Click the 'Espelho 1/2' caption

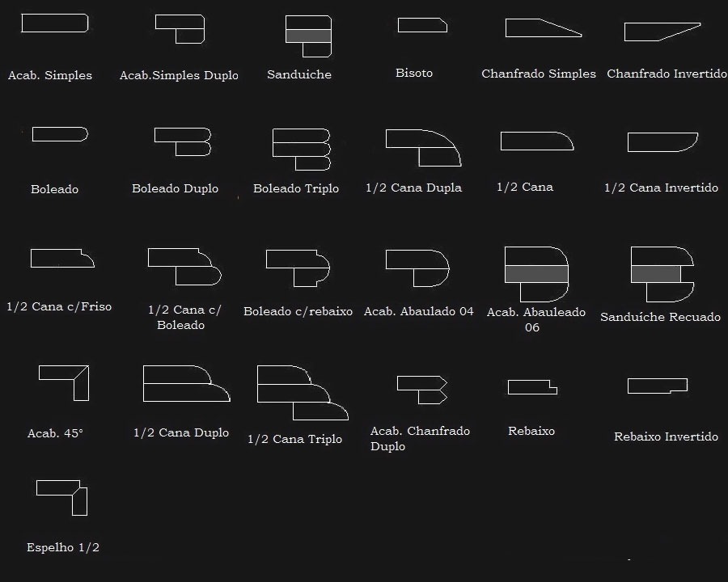[x=63, y=548]
